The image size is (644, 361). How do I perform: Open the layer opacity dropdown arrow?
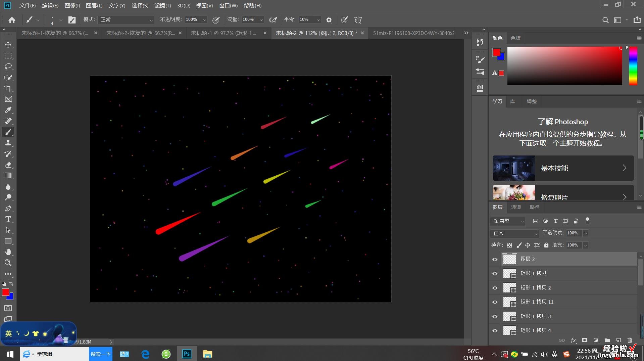(x=586, y=233)
